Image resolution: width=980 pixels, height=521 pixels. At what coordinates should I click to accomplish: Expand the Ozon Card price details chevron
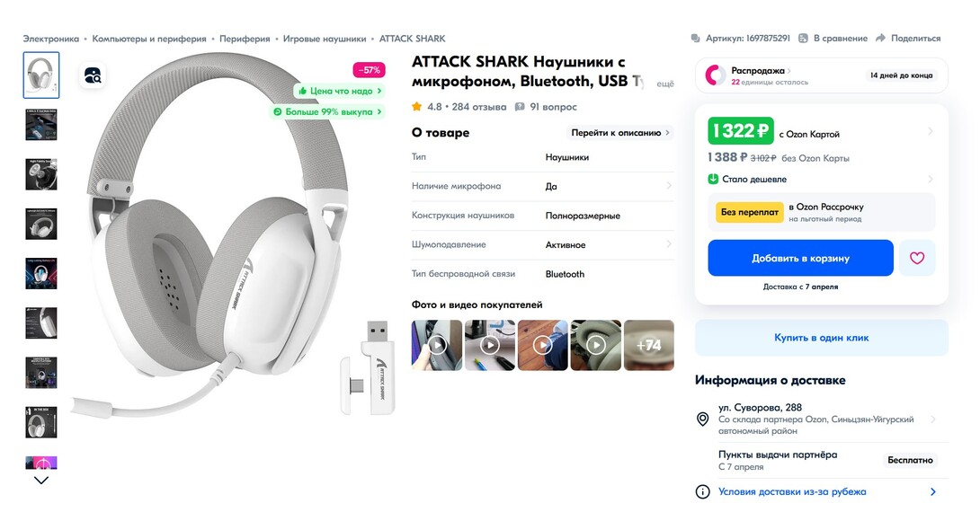pyautogui.click(x=931, y=132)
